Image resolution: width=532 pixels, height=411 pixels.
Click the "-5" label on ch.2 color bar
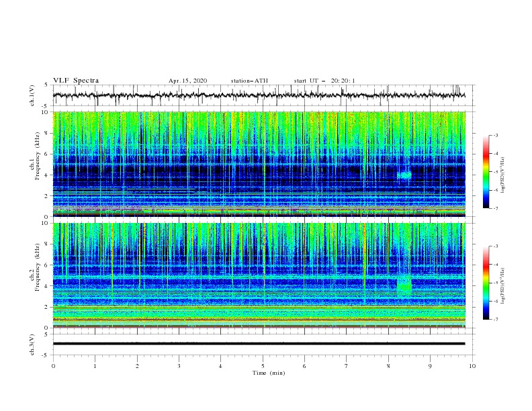coord(495,283)
